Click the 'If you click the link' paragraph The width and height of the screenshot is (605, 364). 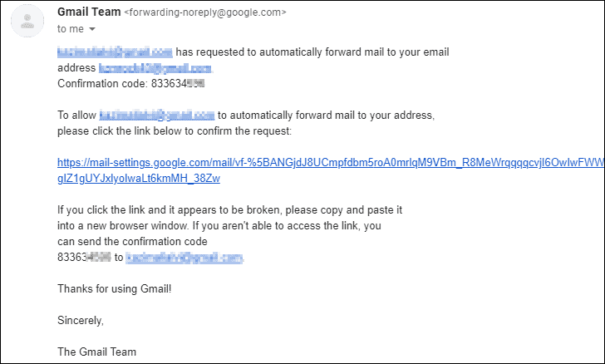click(229, 225)
